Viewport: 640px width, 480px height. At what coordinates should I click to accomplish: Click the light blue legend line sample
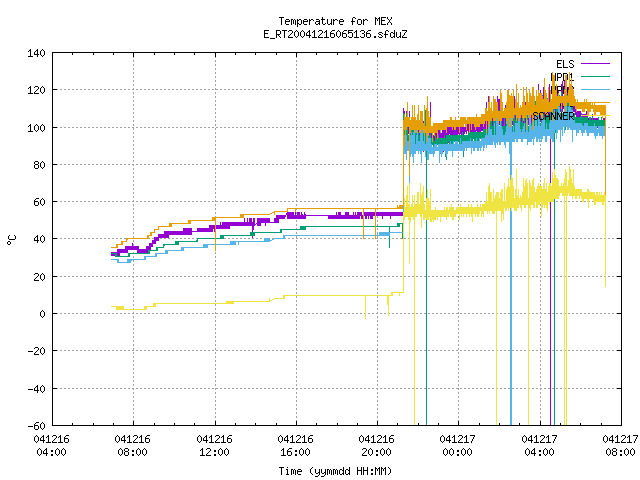point(595,89)
